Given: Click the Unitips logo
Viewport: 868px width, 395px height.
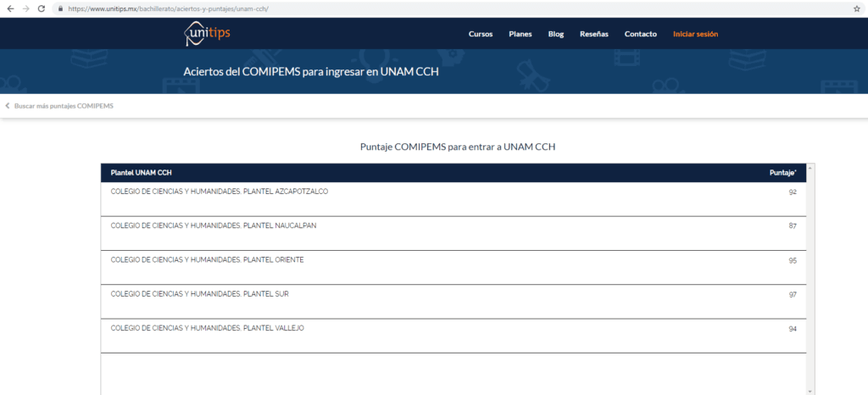Looking at the screenshot, I should tap(207, 34).
